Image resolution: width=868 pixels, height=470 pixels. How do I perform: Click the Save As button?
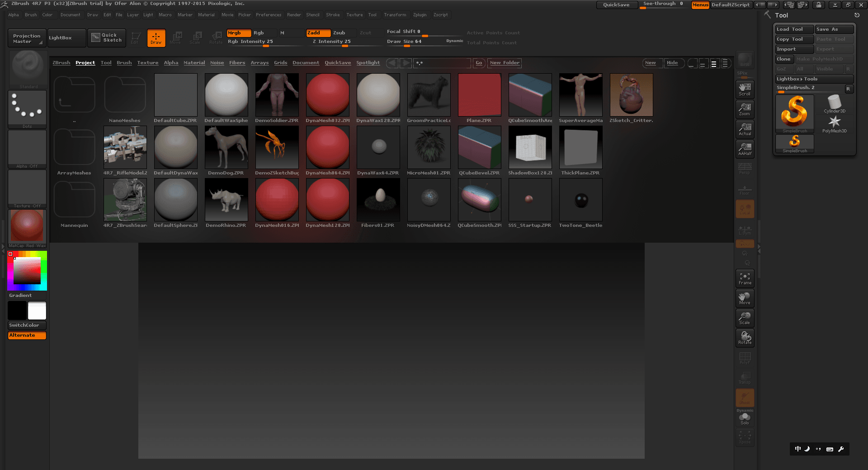tap(834, 29)
